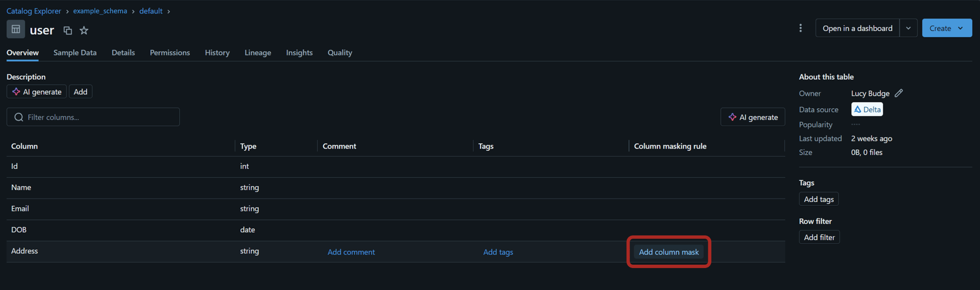
Task: Select the Name column row
Action: pos(395,188)
